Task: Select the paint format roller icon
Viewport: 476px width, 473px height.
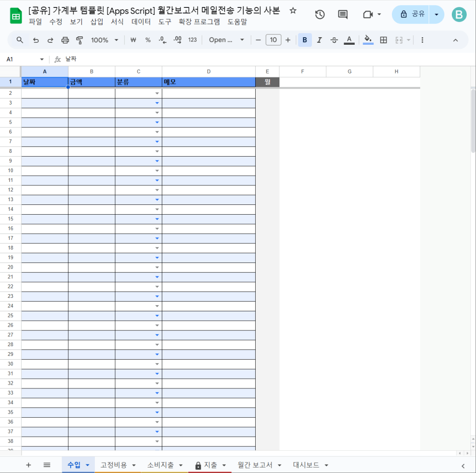Action: (79, 40)
